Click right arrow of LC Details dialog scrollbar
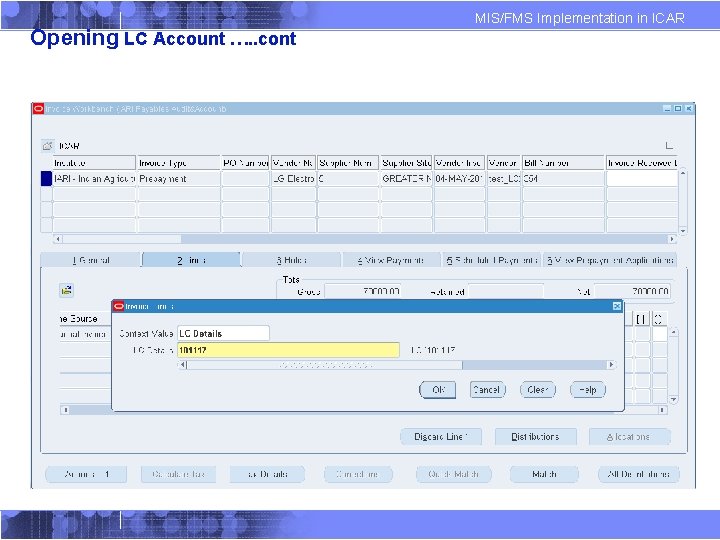Screen dimensions: 720x540 point(611,365)
